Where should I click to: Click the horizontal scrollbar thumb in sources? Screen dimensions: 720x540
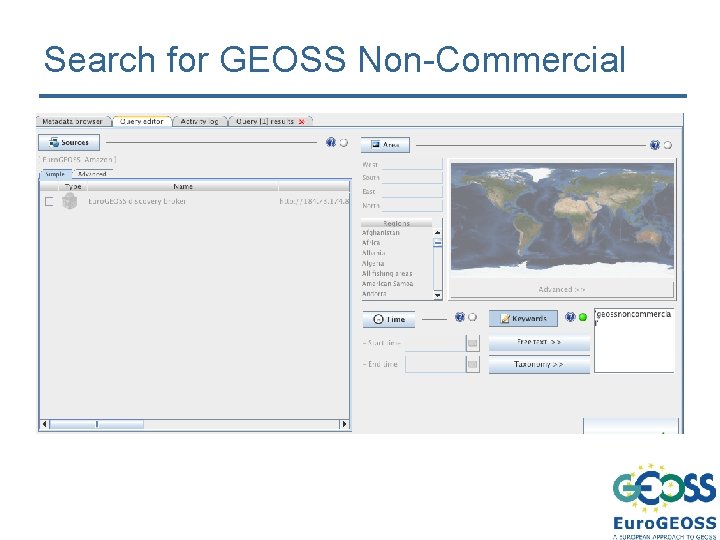point(96,424)
